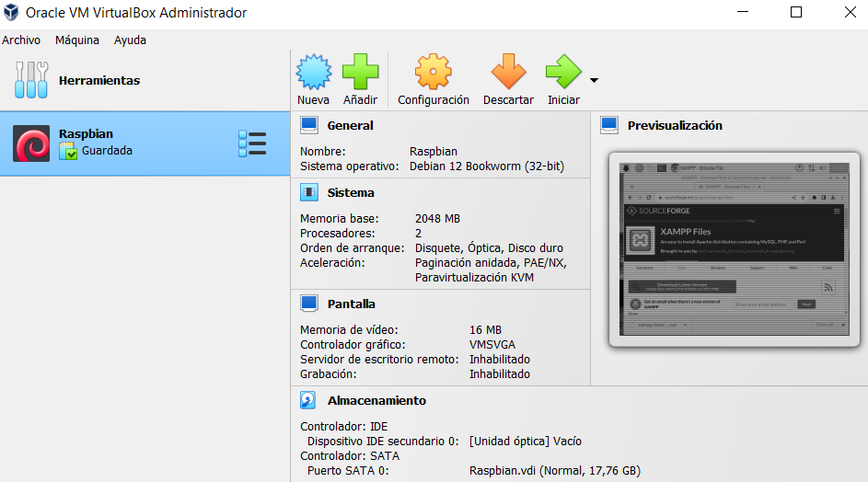
Task: Click the Pantalla monitor icon
Action: (309, 304)
